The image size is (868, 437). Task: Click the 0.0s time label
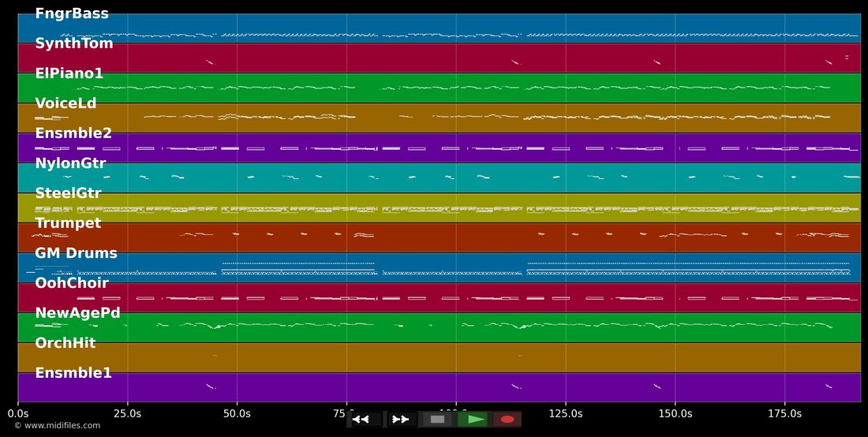pos(17,413)
